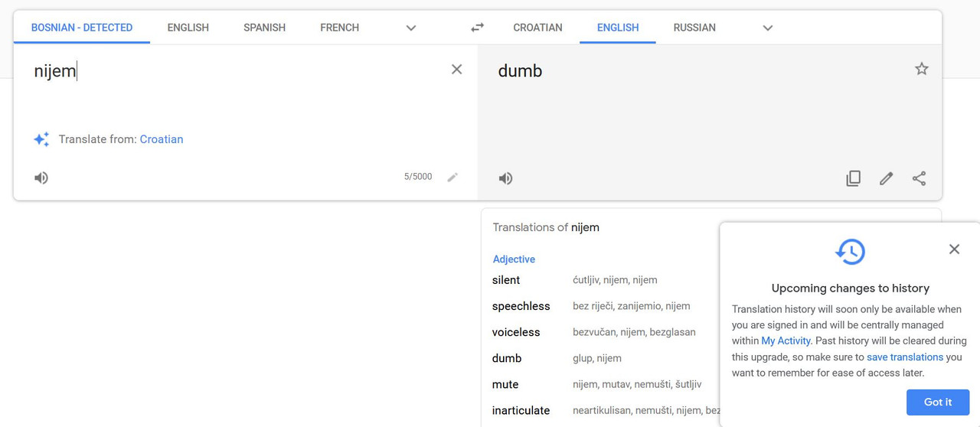Click the 'dumb' entry in translations list

point(507,358)
